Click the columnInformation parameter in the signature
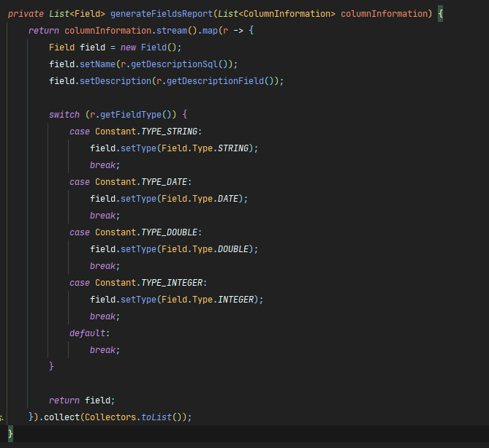 point(384,14)
